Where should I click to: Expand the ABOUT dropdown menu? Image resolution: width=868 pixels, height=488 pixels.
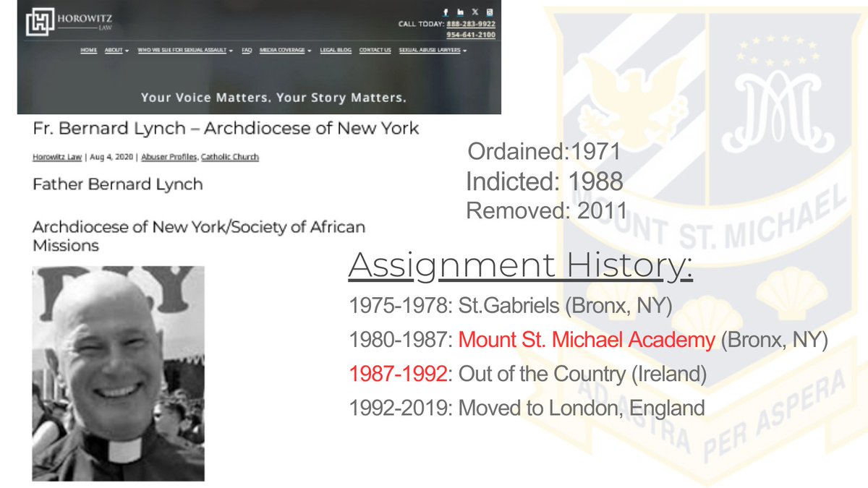pos(116,51)
